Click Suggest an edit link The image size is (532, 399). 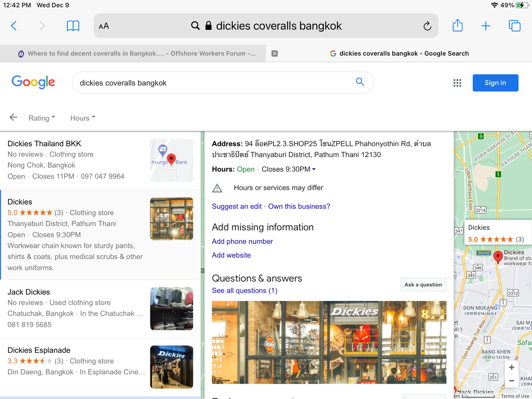click(x=237, y=206)
